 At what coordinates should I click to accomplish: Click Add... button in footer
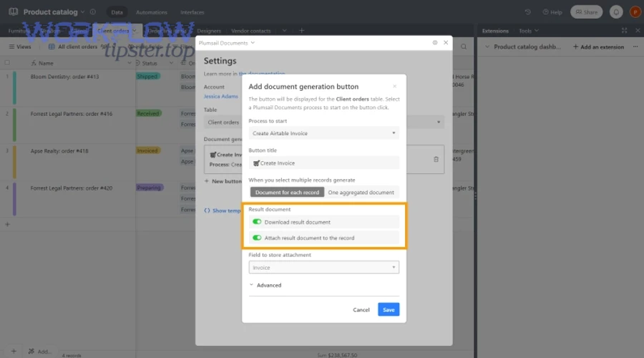40,352
